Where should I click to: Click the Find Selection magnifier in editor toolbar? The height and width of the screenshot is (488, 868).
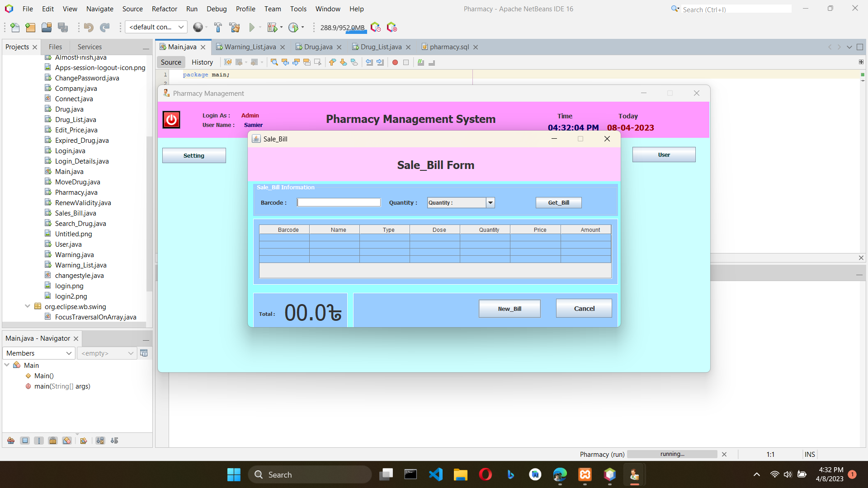[274, 62]
